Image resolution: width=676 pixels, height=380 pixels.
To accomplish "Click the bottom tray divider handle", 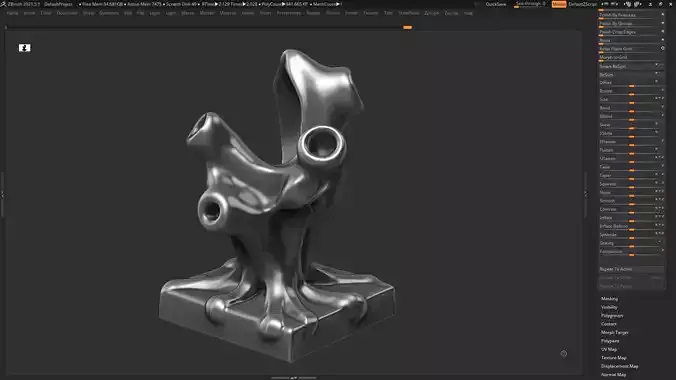I will (294, 378).
